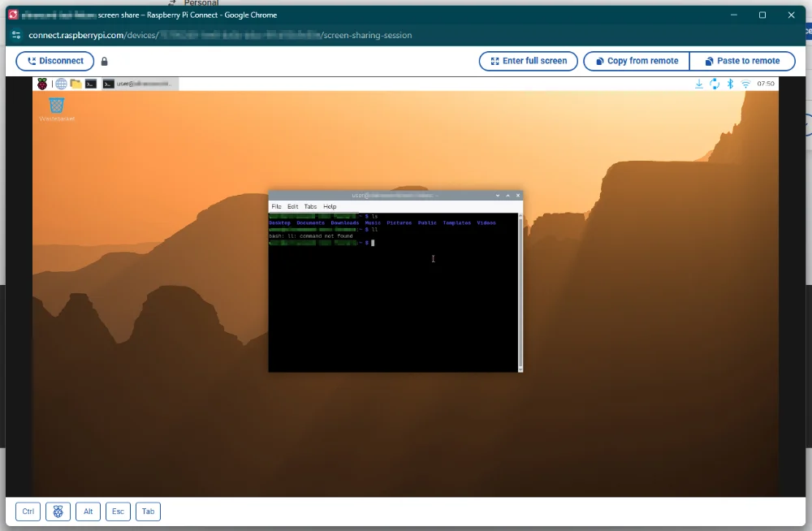Screen dimensions: 812x531
Task: Open the Wi-Fi network tray menu
Action: (745, 84)
